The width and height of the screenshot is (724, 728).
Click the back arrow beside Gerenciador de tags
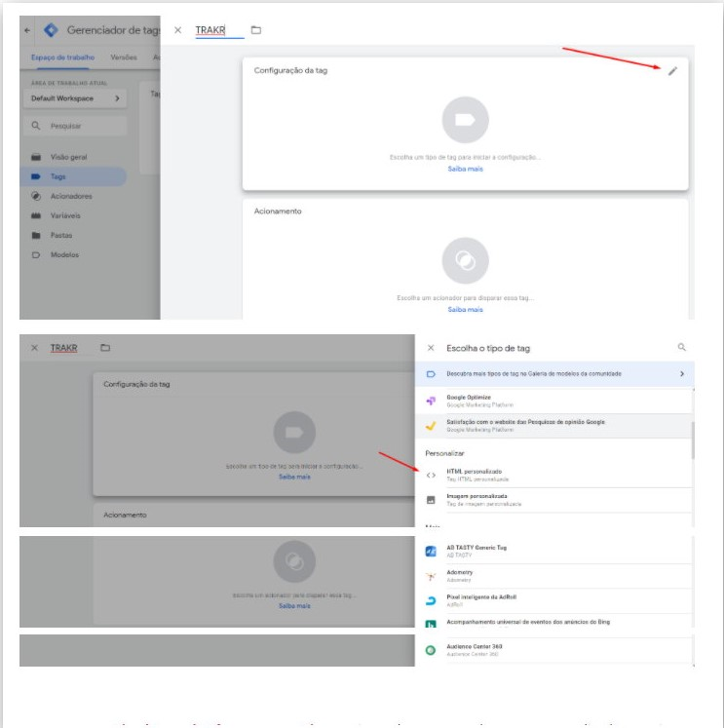[27, 30]
